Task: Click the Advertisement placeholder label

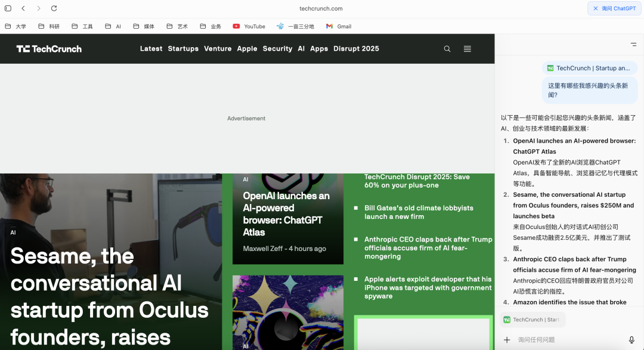Action: (246, 118)
